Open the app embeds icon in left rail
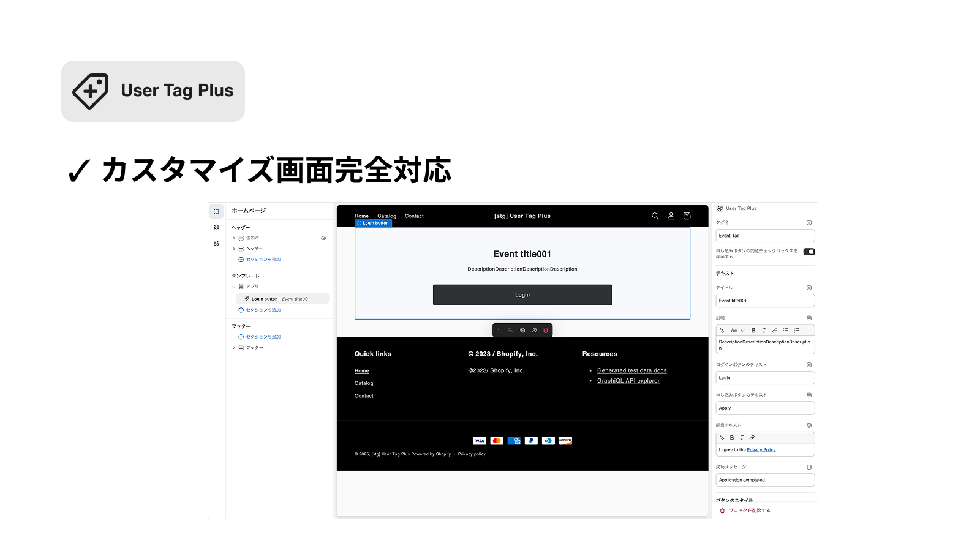This screenshot has height=551, width=980. (216, 243)
